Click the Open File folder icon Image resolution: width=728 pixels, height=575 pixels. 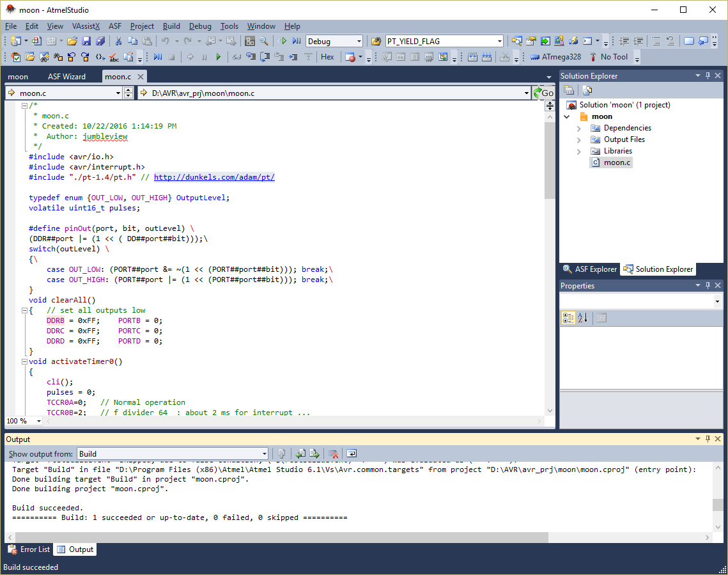coord(72,41)
